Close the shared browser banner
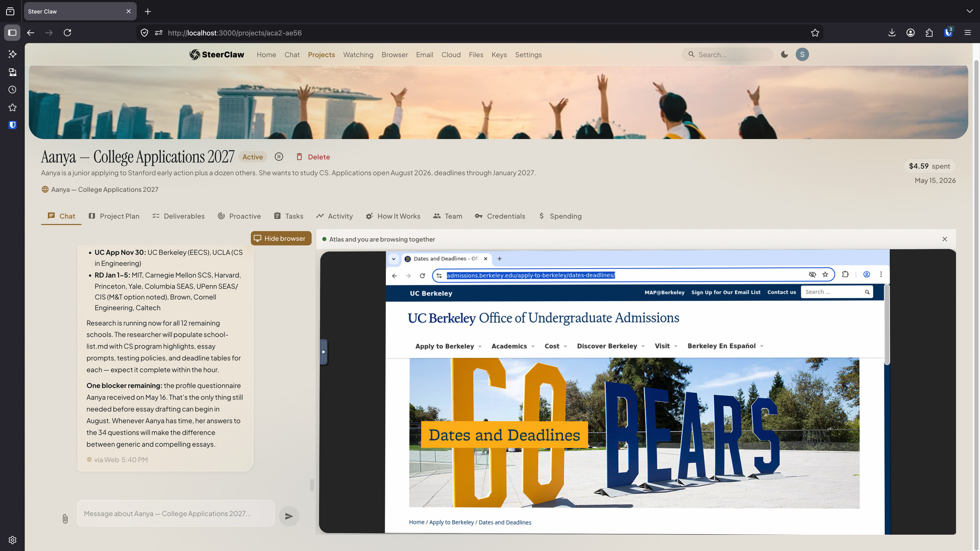 tap(944, 239)
